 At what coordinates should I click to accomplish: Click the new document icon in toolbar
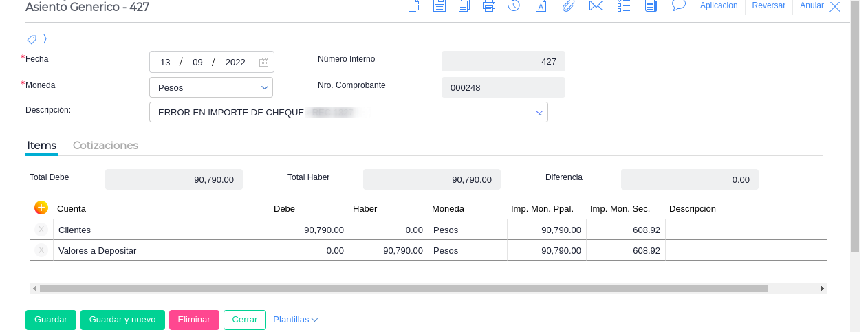(414, 6)
